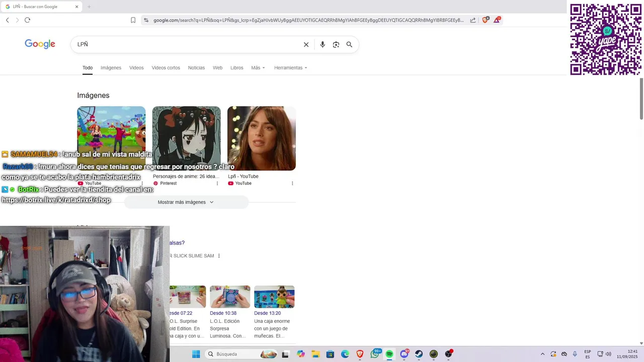Open the L.O.L. Edición Sorpresa Luminosa thumbnail
This screenshot has width=644, height=362.
click(230, 297)
